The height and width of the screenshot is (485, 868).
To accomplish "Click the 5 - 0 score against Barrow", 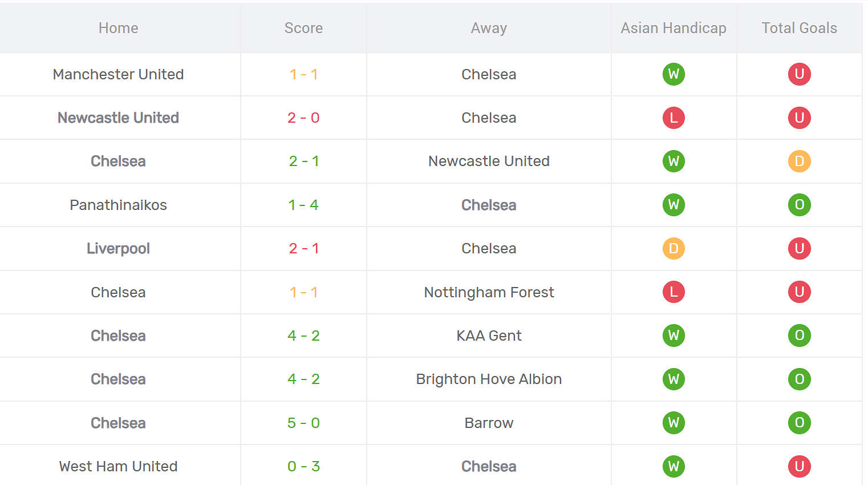I will pos(303,423).
